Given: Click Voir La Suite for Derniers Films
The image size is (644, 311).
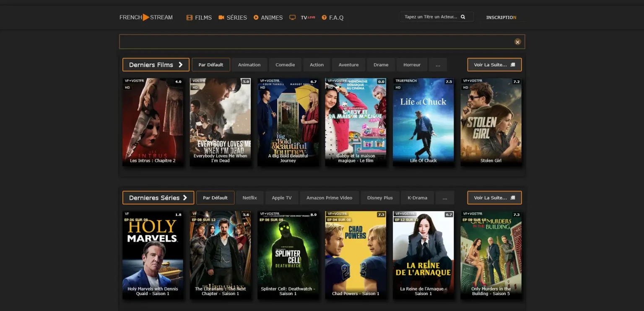Looking at the screenshot, I should click(494, 65).
